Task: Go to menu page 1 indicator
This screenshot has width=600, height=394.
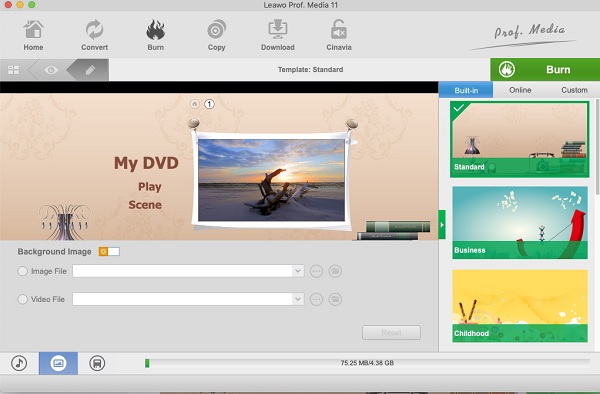Action: [x=209, y=104]
